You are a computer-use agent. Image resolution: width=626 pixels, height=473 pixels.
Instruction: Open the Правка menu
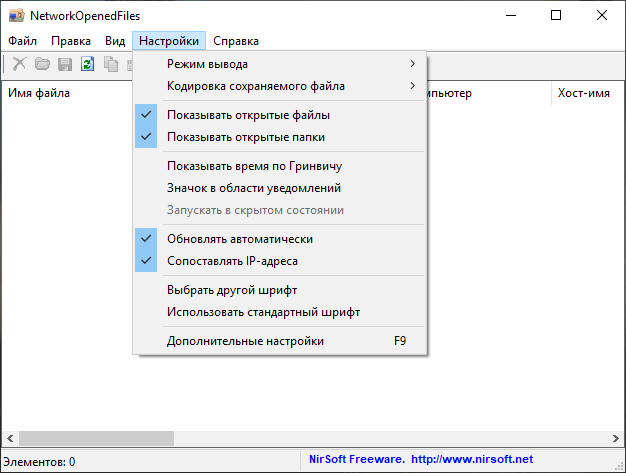point(71,41)
